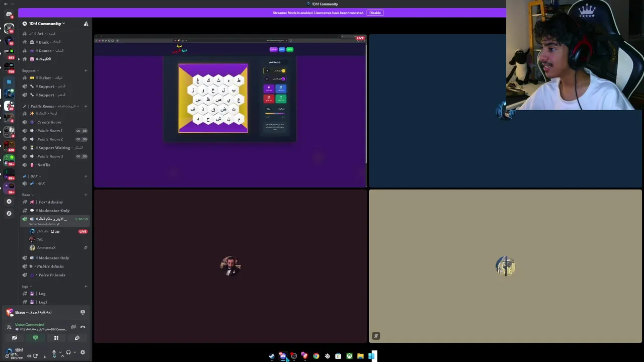Collapse the Base category
Screen dimensions: 644x362
[x=27, y=195]
